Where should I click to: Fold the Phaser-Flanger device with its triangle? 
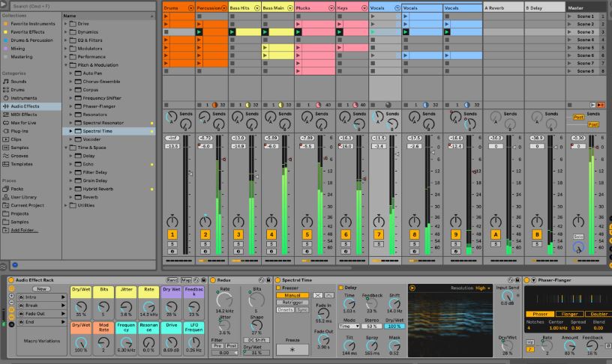(x=533, y=280)
